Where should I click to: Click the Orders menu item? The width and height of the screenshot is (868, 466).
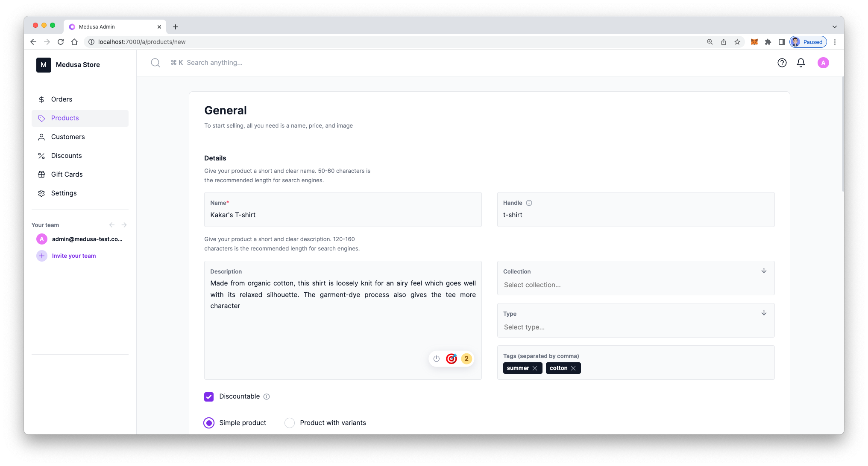pyautogui.click(x=62, y=99)
